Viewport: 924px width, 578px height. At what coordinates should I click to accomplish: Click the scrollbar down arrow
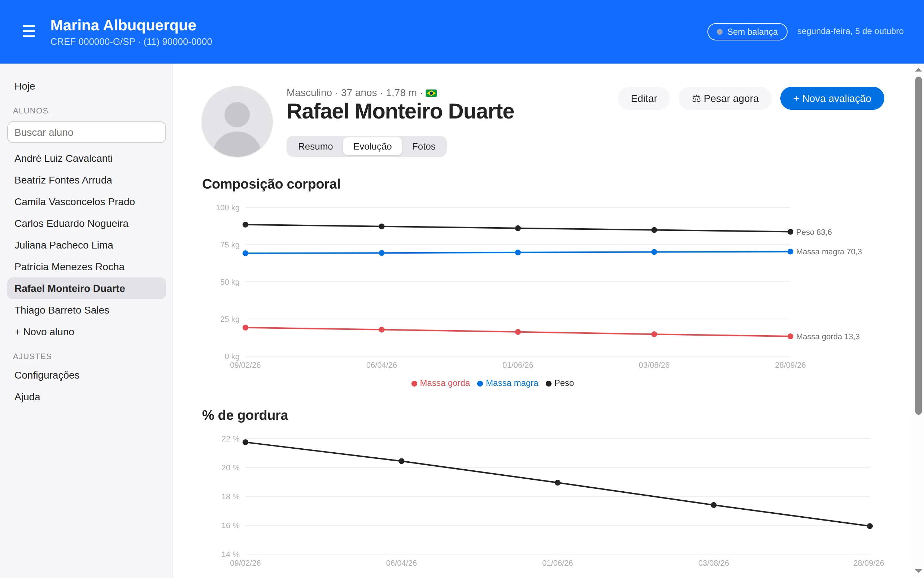pos(918,571)
